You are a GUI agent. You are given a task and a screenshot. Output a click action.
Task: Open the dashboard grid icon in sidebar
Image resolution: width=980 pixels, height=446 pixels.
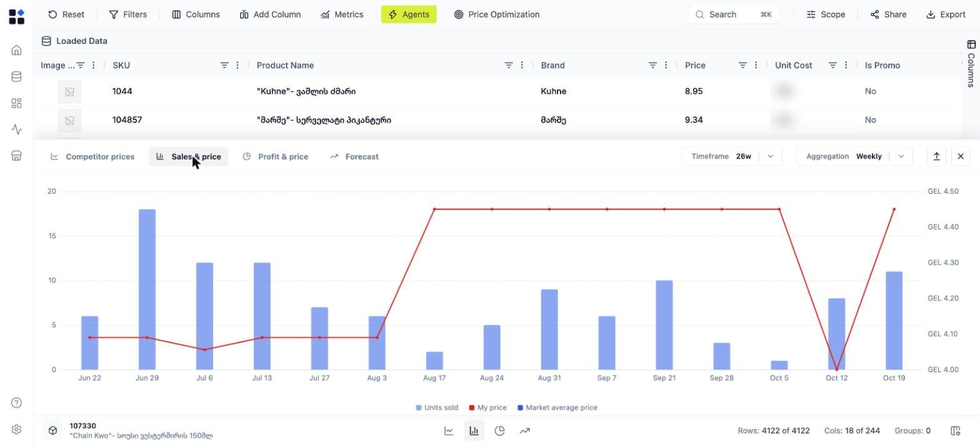[17, 103]
